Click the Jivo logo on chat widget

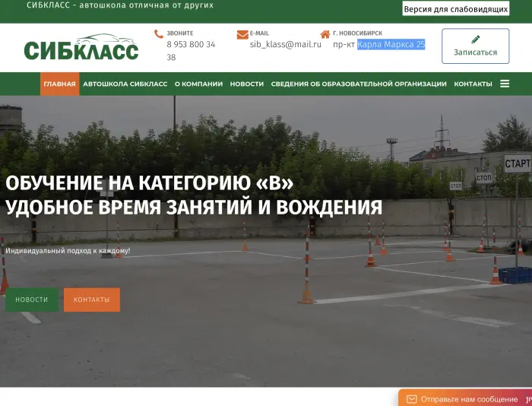coord(527,399)
